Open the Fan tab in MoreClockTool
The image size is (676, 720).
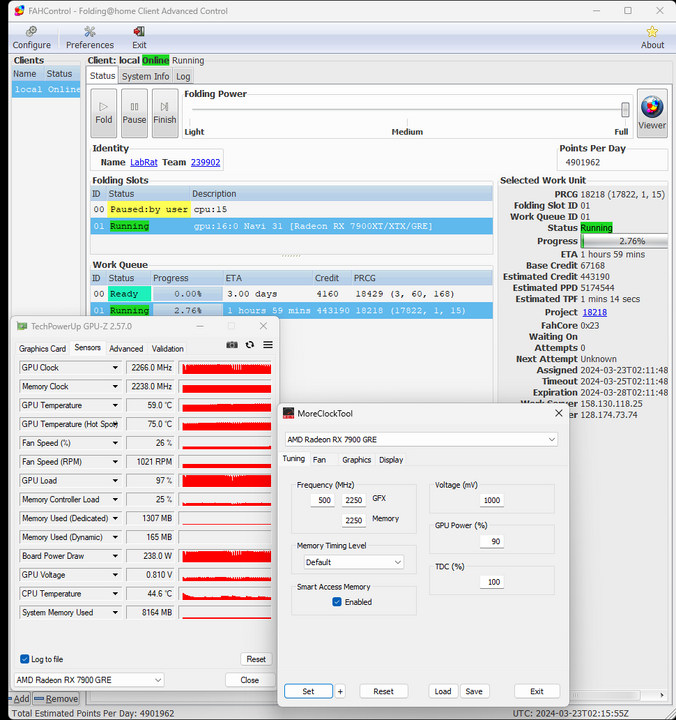pos(319,460)
